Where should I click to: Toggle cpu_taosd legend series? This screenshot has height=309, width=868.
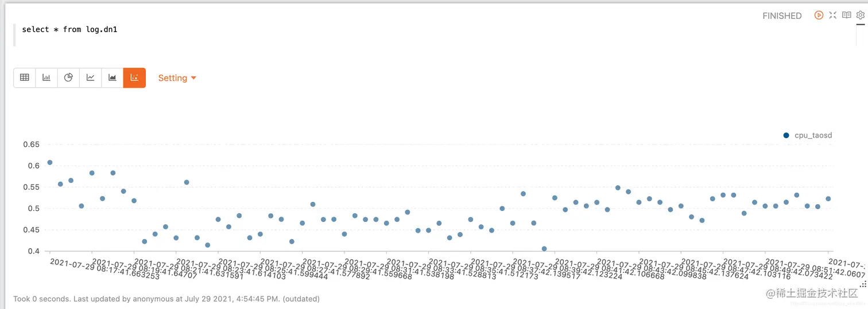click(808, 135)
